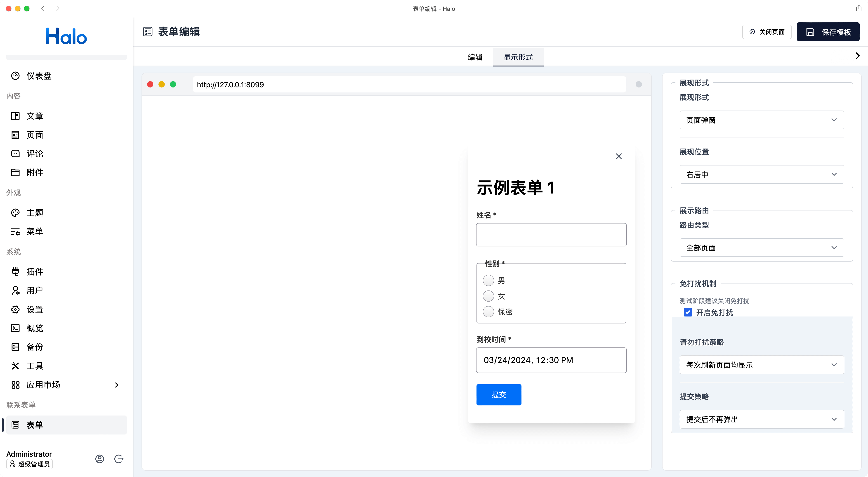Screen dimensions: 868x477
Task: Click the form editor header icon
Action: (x=148, y=32)
